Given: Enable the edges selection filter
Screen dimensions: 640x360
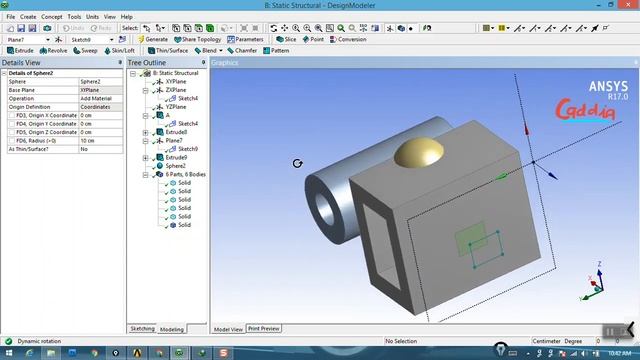Looking at the screenshot, I should click(x=187, y=28).
